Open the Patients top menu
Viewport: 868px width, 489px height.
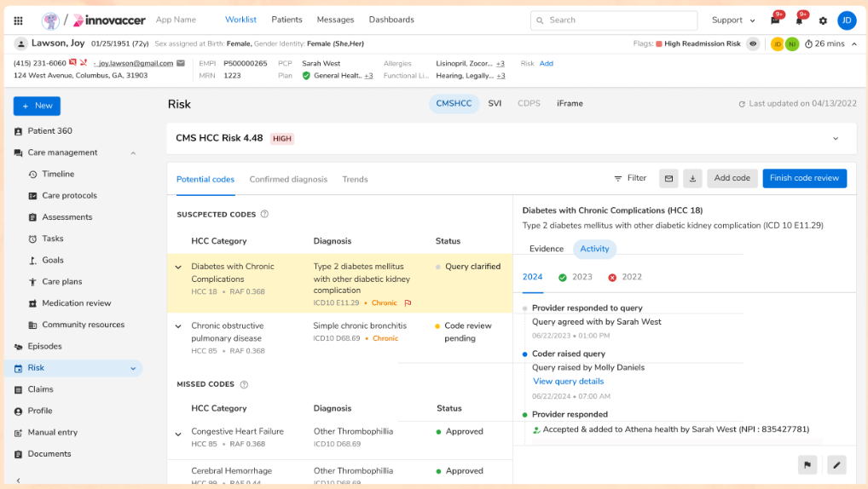coord(286,20)
